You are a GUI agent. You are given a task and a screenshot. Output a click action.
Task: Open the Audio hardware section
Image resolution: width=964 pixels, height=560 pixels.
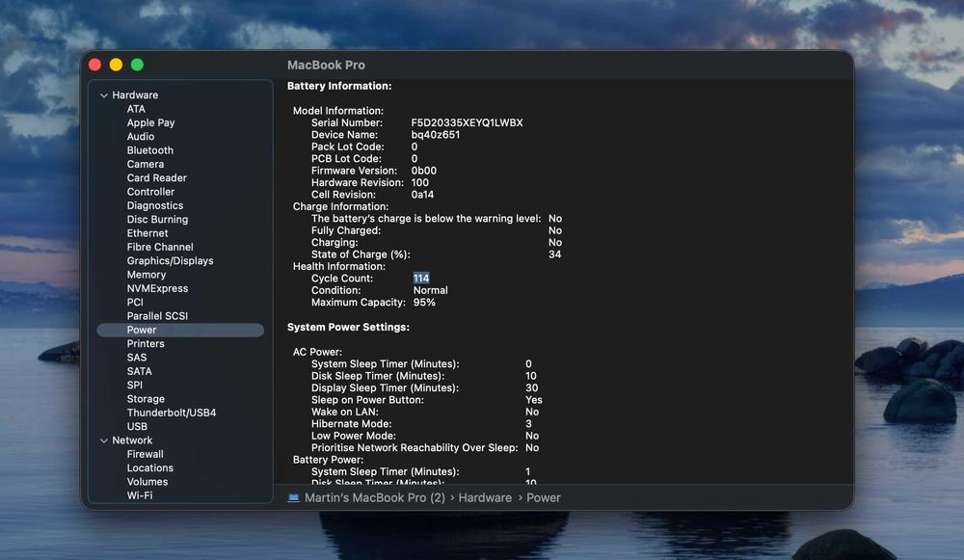[x=140, y=137]
